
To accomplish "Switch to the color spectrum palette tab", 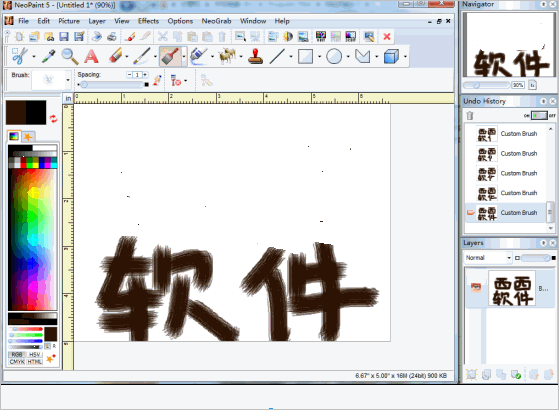I will click(14, 136).
